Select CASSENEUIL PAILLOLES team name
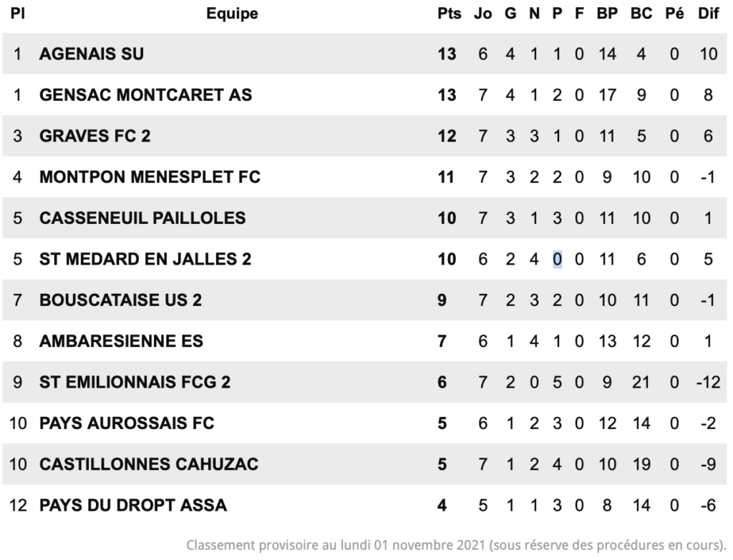The width and height of the screenshot is (733, 560). pyautogui.click(x=142, y=218)
